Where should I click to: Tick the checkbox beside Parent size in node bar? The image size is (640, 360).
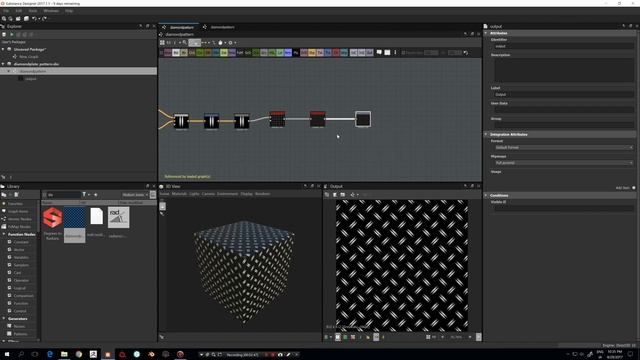pyautogui.click(x=403, y=53)
